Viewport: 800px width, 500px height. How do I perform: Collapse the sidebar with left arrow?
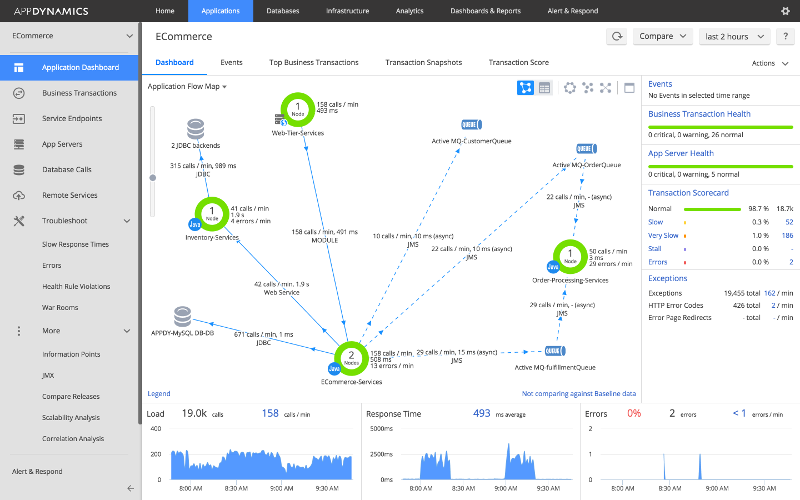tap(130, 488)
